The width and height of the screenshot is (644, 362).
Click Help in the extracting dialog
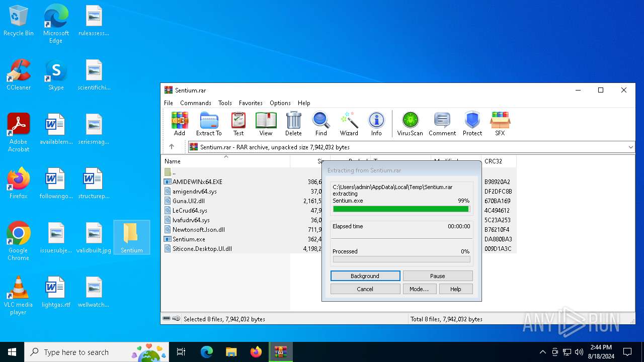pos(456,289)
